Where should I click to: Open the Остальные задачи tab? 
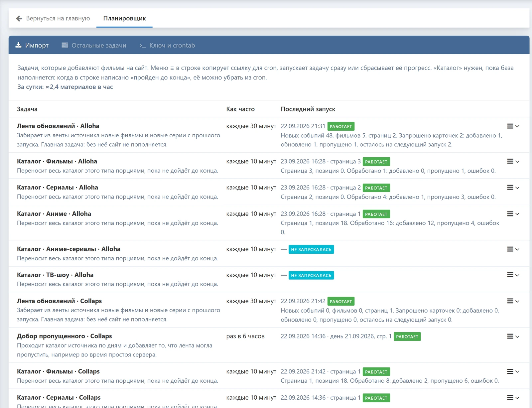[x=94, y=45]
